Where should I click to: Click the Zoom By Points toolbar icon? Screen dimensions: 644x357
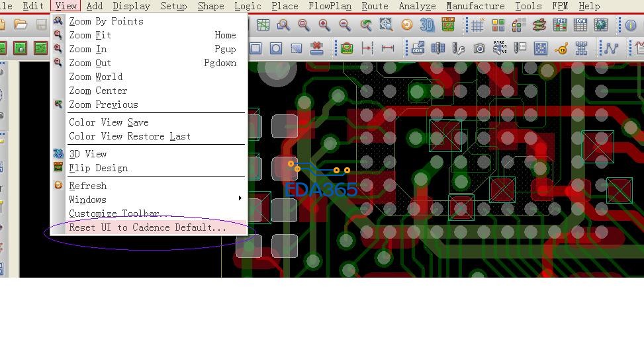pos(283,25)
